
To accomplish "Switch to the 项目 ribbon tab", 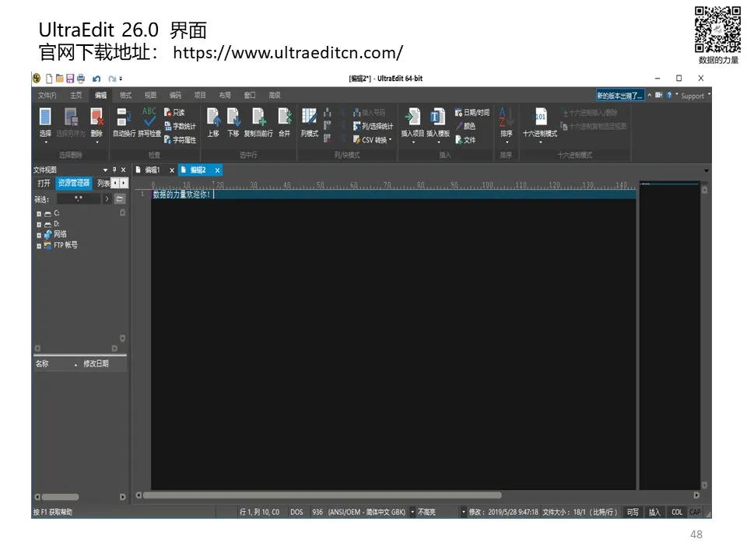I will (x=200, y=95).
